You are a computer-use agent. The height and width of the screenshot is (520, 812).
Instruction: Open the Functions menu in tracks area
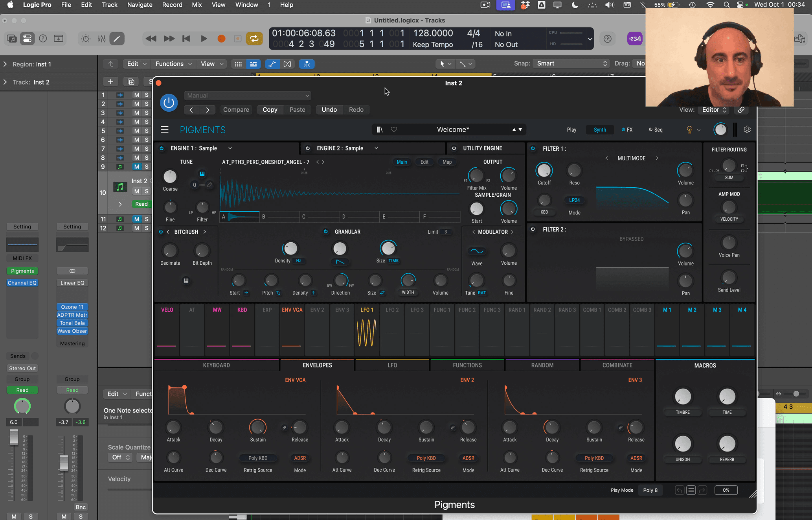point(173,64)
